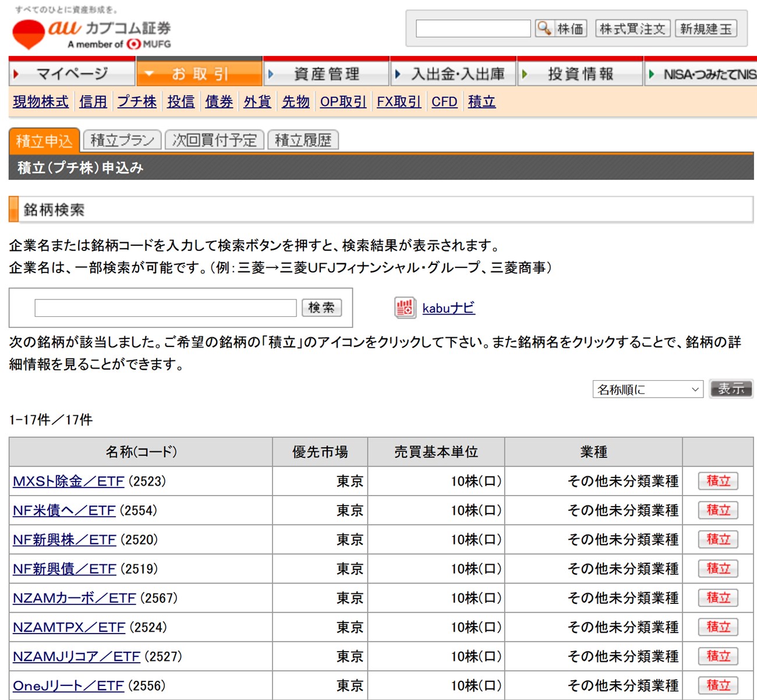The image size is (757, 700).
Task: Open the 資産管理 menu
Action: [x=326, y=73]
